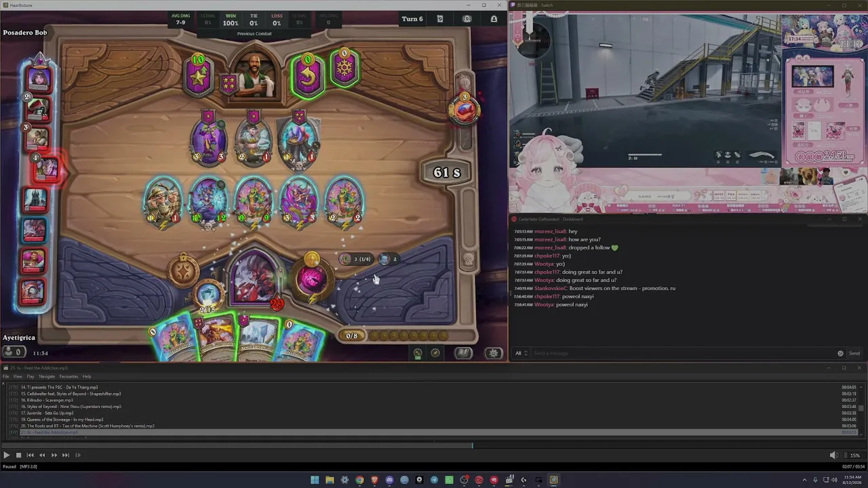The height and width of the screenshot is (488, 868).
Task: Click the green emote icon below the board
Action: point(418,353)
